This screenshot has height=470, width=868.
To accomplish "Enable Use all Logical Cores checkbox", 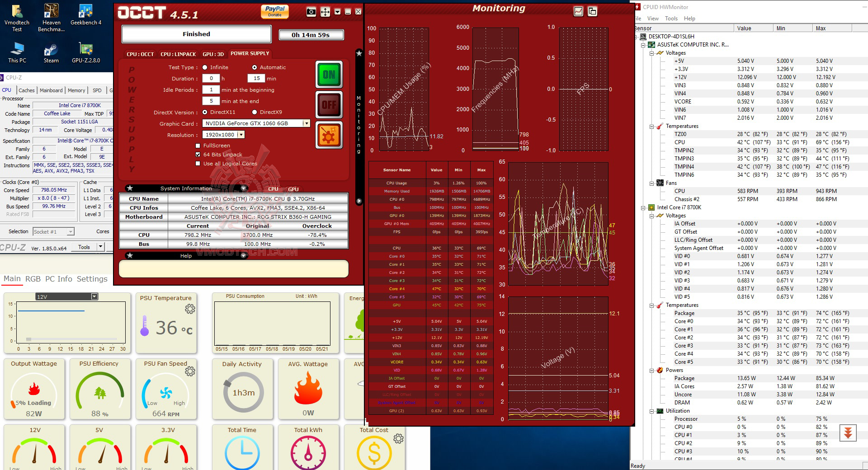I will pyautogui.click(x=198, y=164).
